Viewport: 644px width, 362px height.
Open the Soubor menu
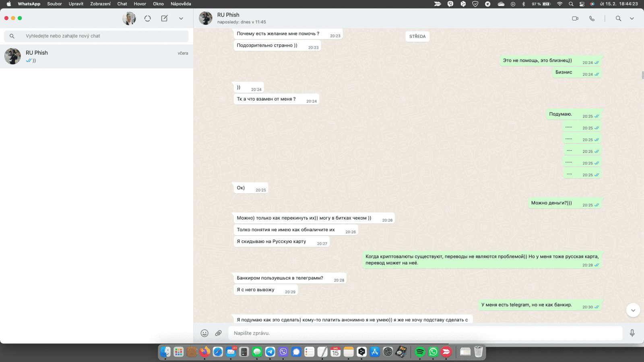(x=54, y=4)
